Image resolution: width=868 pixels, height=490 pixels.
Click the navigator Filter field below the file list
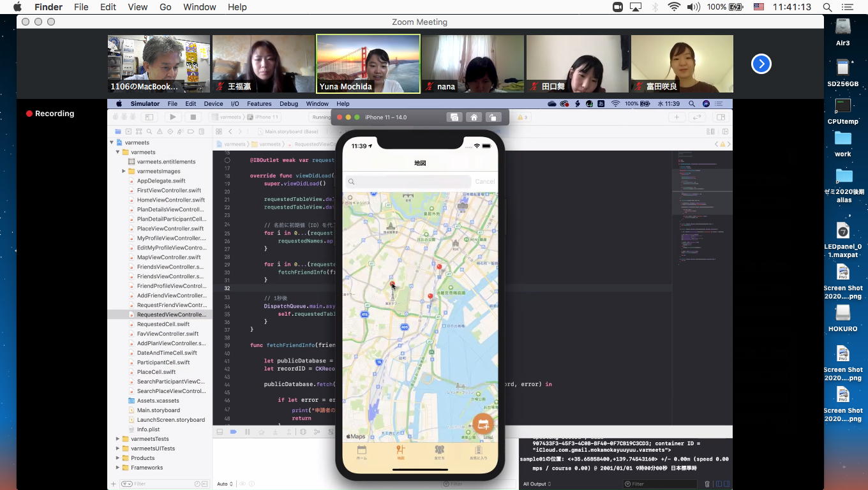[165, 484]
